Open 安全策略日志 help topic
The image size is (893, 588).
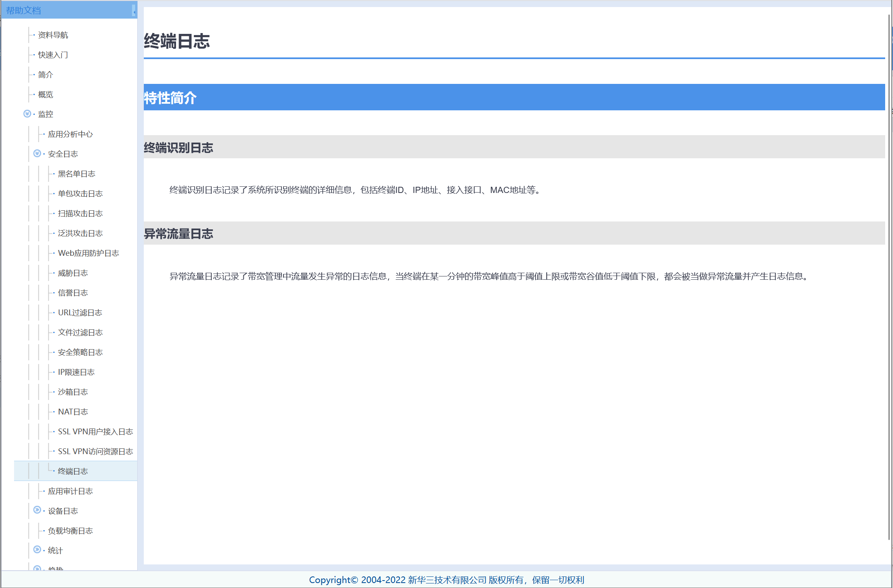point(80,352)
